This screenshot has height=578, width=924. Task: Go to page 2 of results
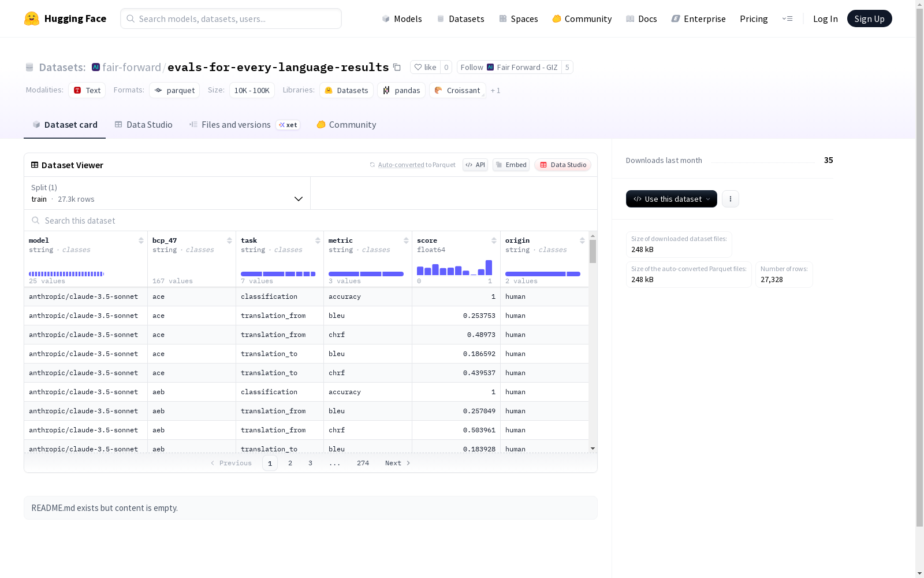click(x=290, y=463)
